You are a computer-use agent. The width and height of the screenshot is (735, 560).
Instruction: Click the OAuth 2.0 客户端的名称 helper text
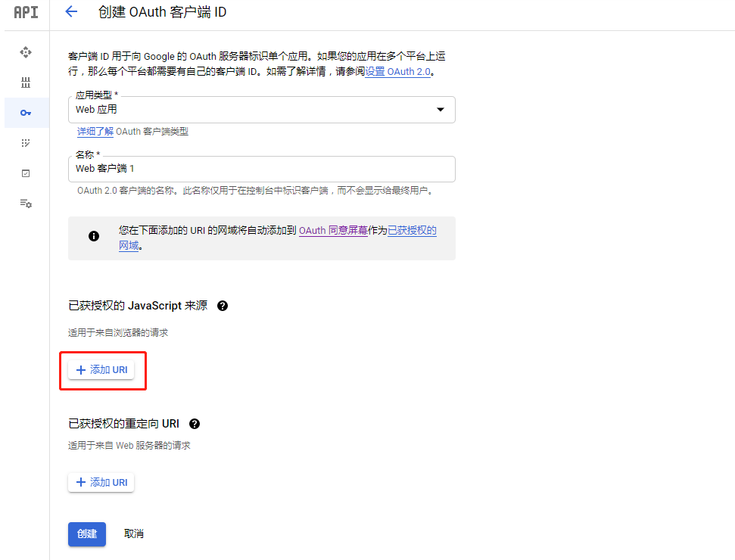[x=256, y=191]
